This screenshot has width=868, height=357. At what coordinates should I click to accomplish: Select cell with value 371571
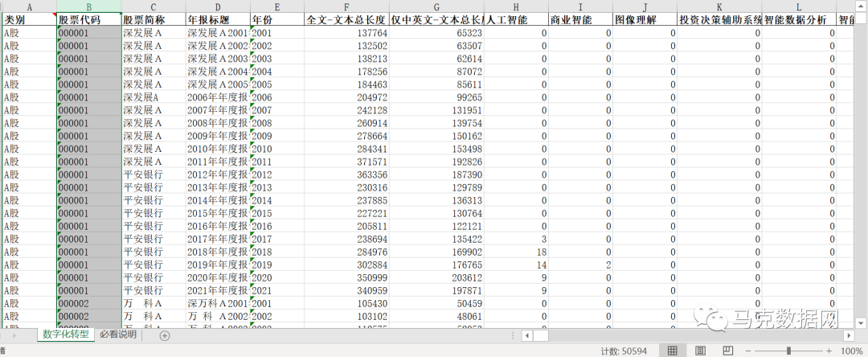(346, 162)
